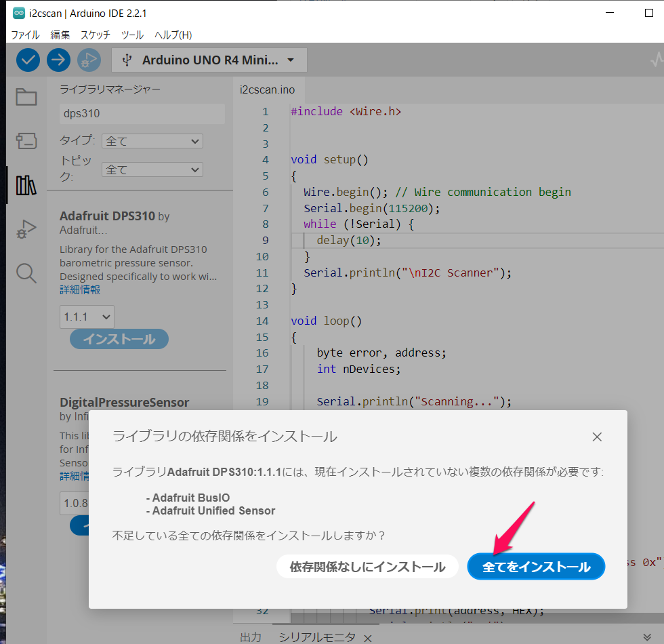Image resolution: width=664 pixels, height=644 pixels.
Task: Start the Debug toolbar button
Action: click(x=88, y=60)
